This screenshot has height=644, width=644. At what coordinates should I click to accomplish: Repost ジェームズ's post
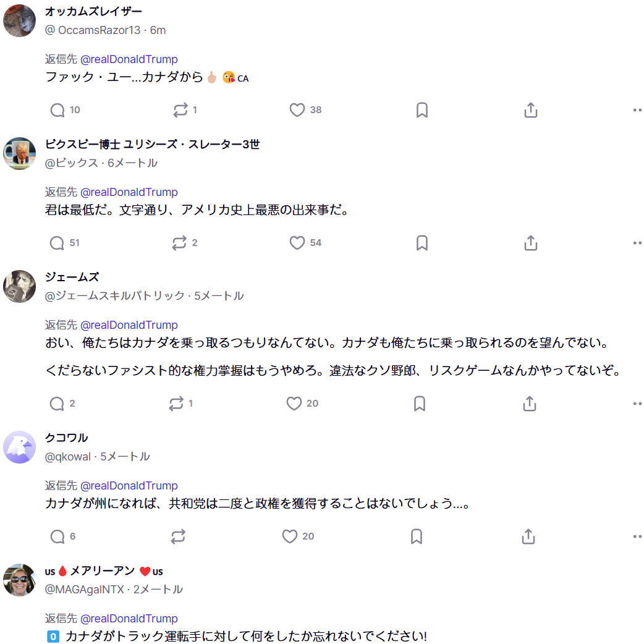176,404
